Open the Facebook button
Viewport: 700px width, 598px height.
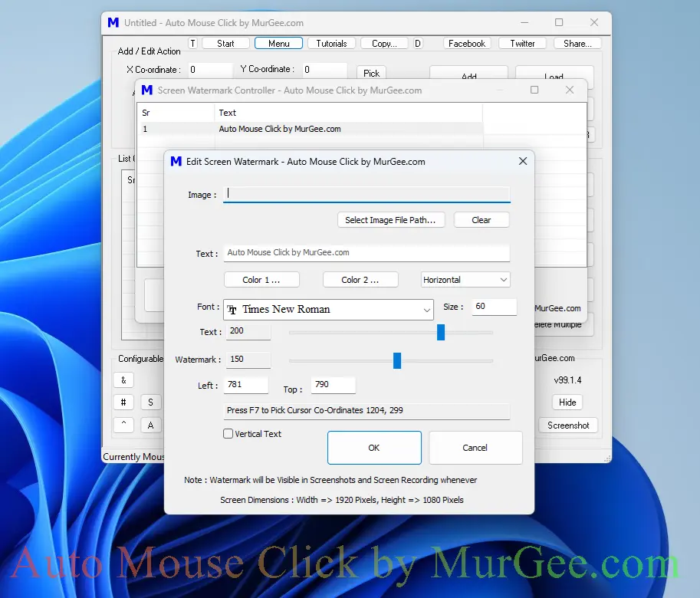(466, 43)
